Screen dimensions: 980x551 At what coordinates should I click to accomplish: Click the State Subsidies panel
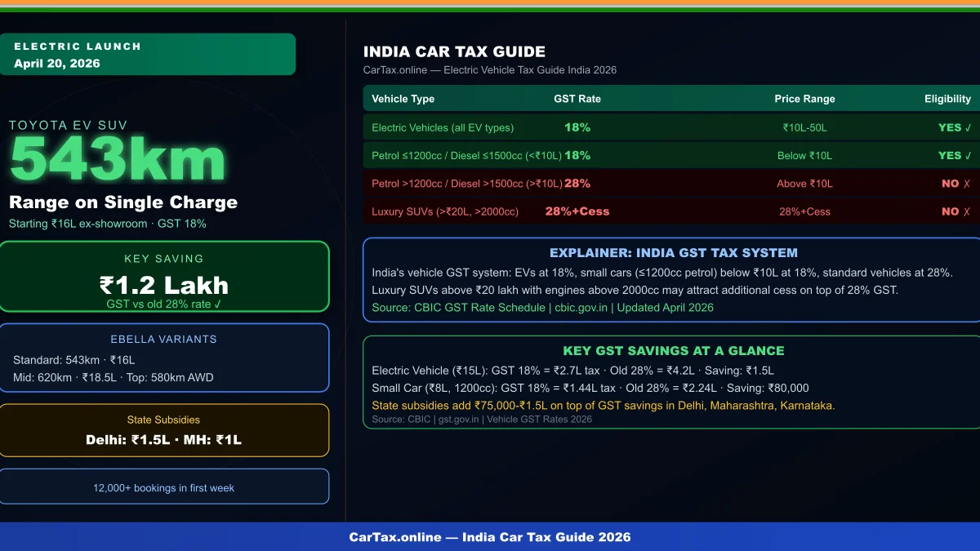coord(165,429)
